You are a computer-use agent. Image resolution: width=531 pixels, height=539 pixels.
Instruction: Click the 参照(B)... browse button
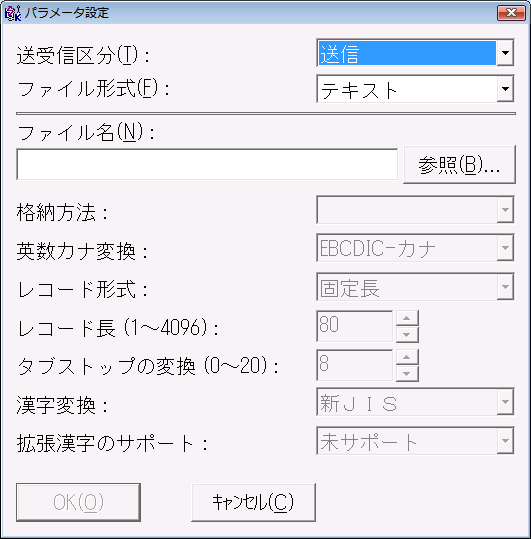[459, 165]
